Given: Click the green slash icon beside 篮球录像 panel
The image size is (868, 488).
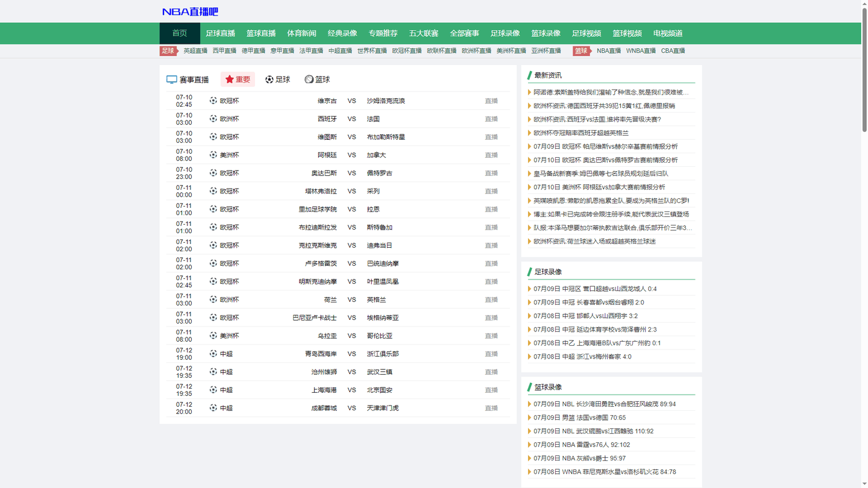Looking at the screenshot, I should pyautogui.click(x=530, y=387).
